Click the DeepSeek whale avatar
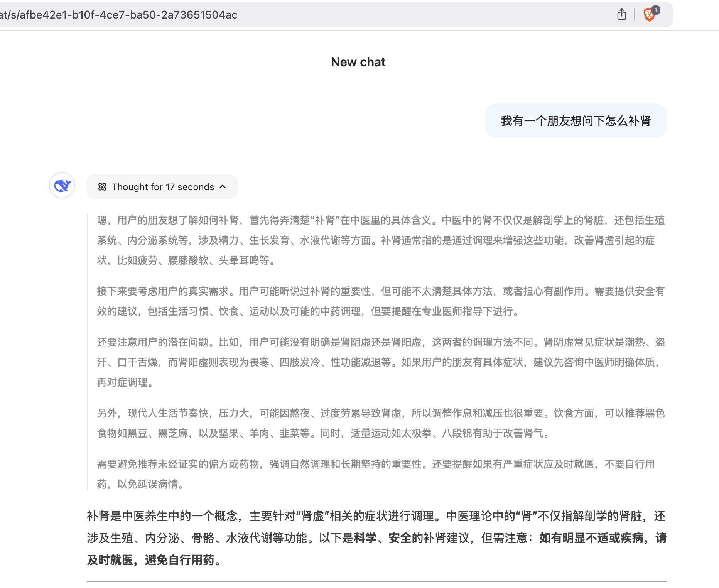Image resolution: width=719 pixels, height=588 pixels. coord(62,186)
